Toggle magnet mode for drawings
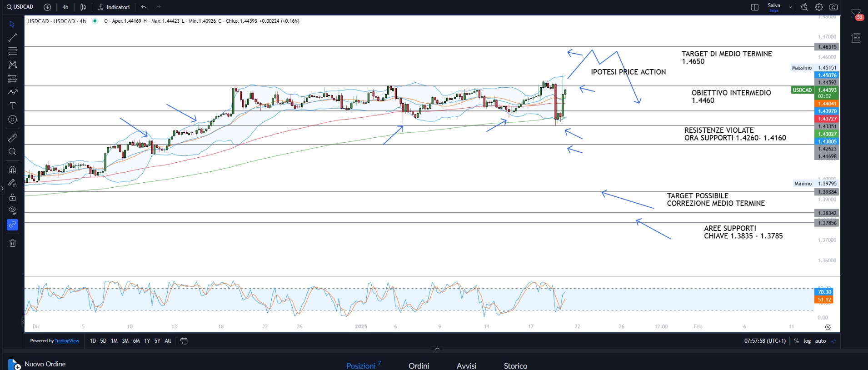Screen dimensions: 868x370 [13, 170]
